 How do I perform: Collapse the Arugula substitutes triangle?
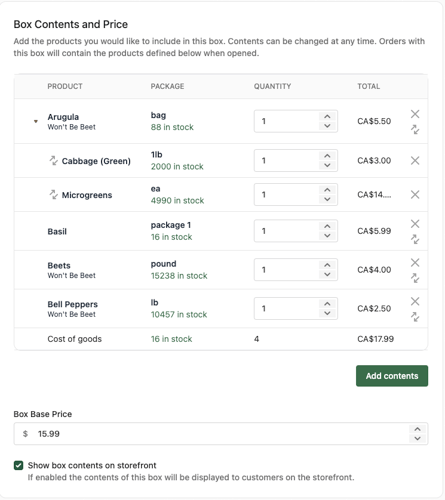[x=36, y=121]
